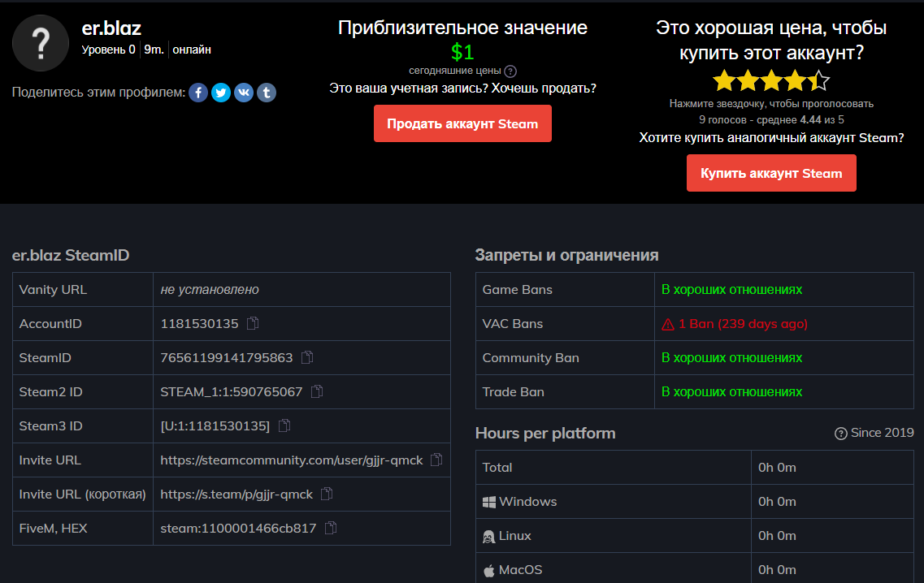Click the 'VAC Bans' row label
This screenshot has width=924, height=583.
tap(513, 324)
